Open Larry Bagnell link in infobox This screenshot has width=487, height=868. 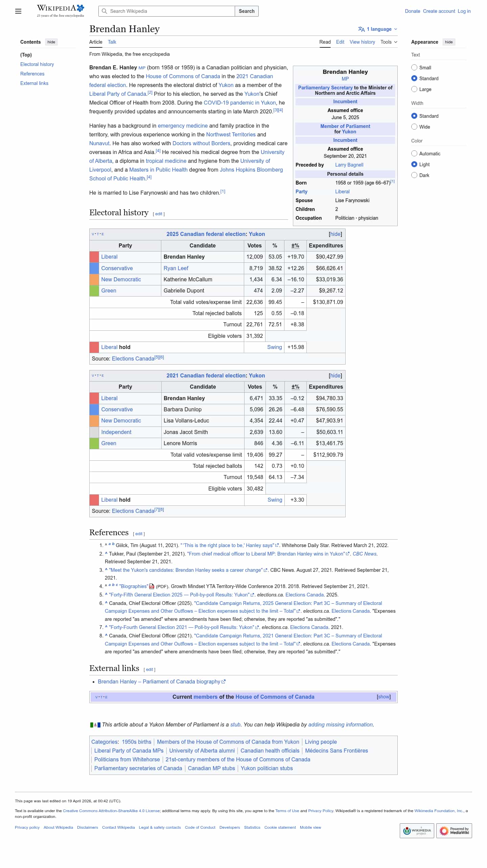click(349, 165)
